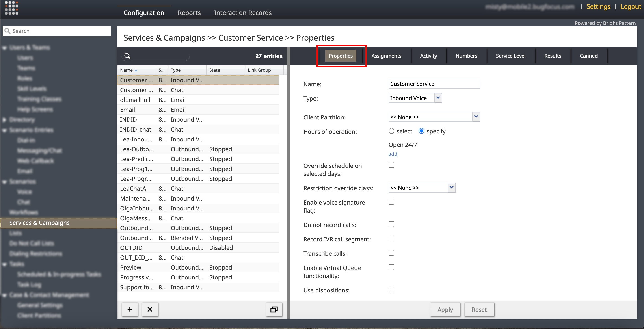Select the INDID_chat service row
Image resolution: width=644 pixels, height=329 pixels.
pyautogui.click(x=198, y=129)
